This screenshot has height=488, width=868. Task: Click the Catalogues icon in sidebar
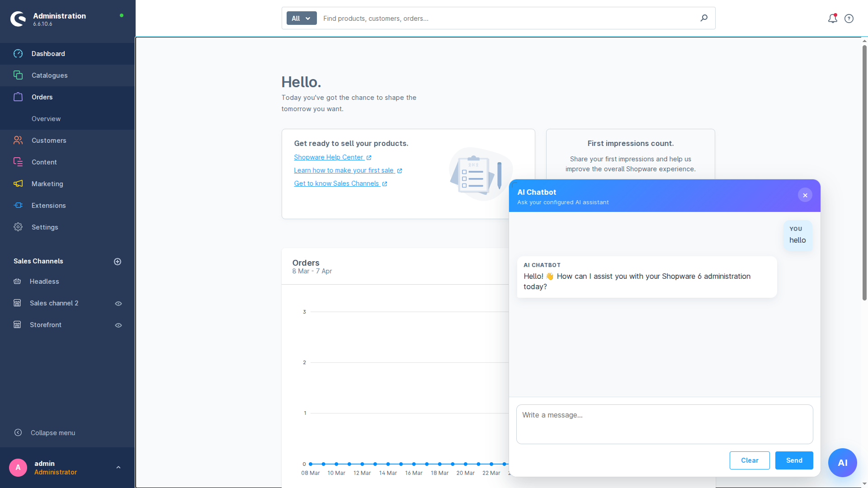point(18,75)
